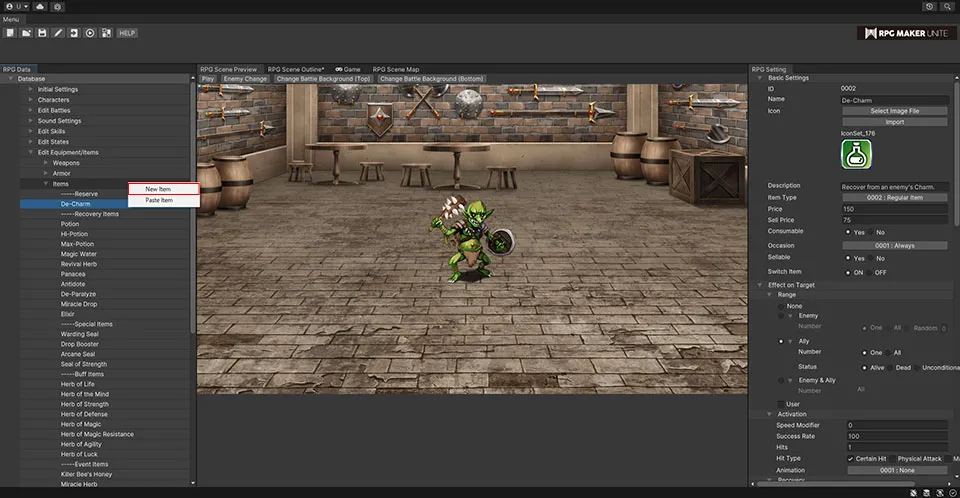Enable the User checkbox
This screenshot has height=498, width=960.
point(782,404)
